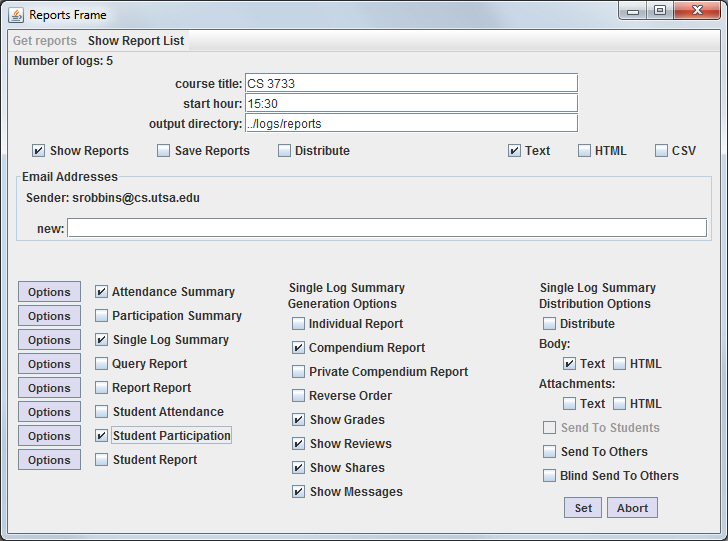This screenshot has height=541, width=728.
Task: Click the Abort button
Action: tap(632, 508)
